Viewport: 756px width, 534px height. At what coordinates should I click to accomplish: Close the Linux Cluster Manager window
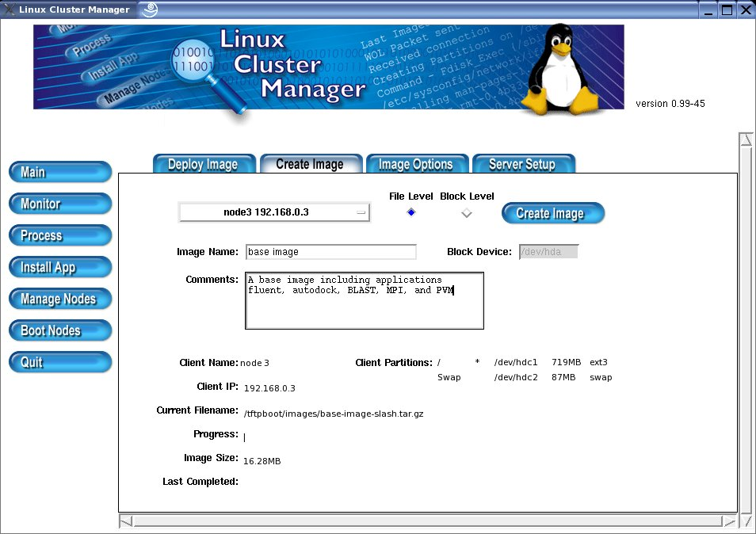pos(745,10)
